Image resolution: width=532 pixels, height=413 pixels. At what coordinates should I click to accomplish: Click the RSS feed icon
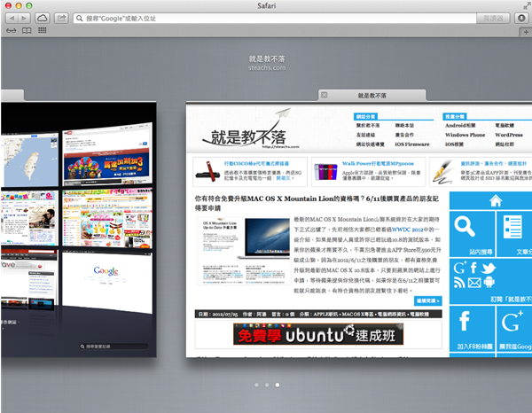pyautogui.click(x=459, y=283)
